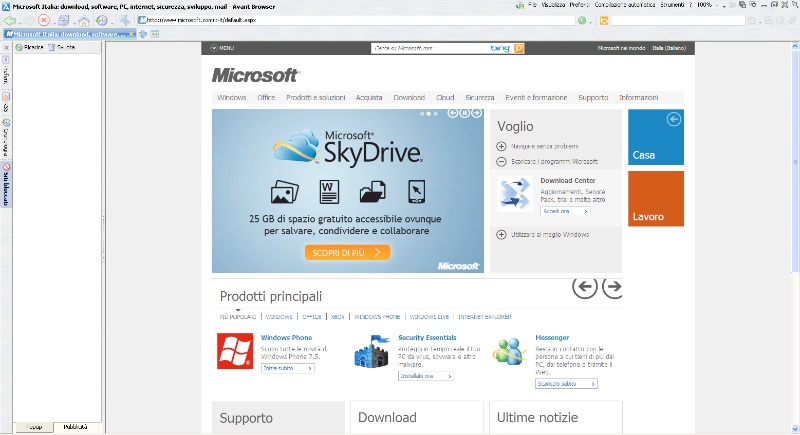Click the Bing search magnifier button
800x435 pixels.
519,48
